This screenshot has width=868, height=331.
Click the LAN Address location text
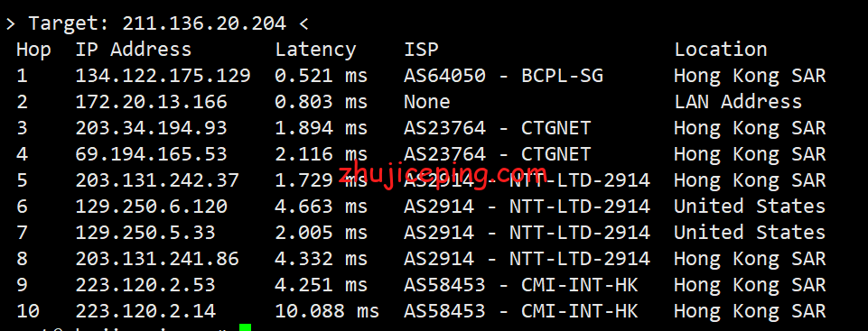click(737, 102)
